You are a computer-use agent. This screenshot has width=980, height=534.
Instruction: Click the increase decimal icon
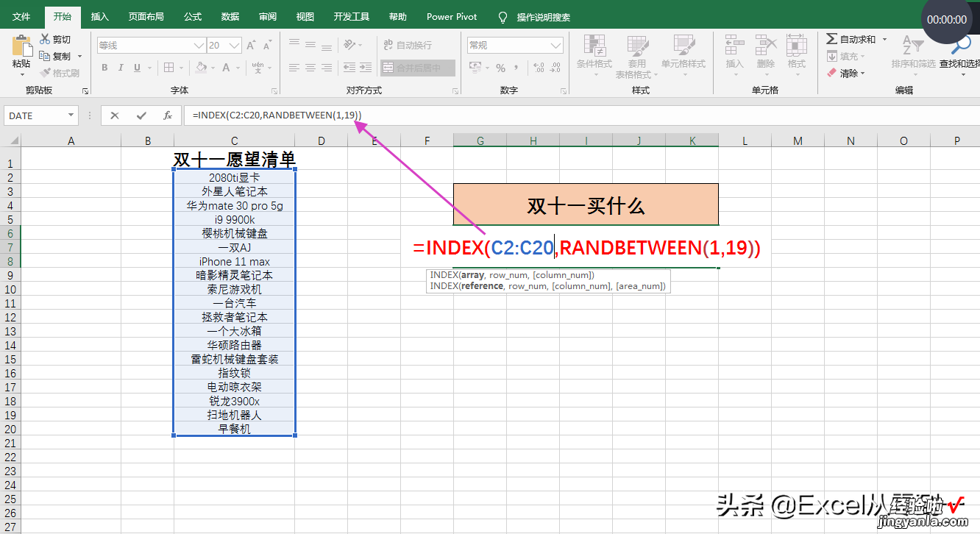tap(539, 68)
